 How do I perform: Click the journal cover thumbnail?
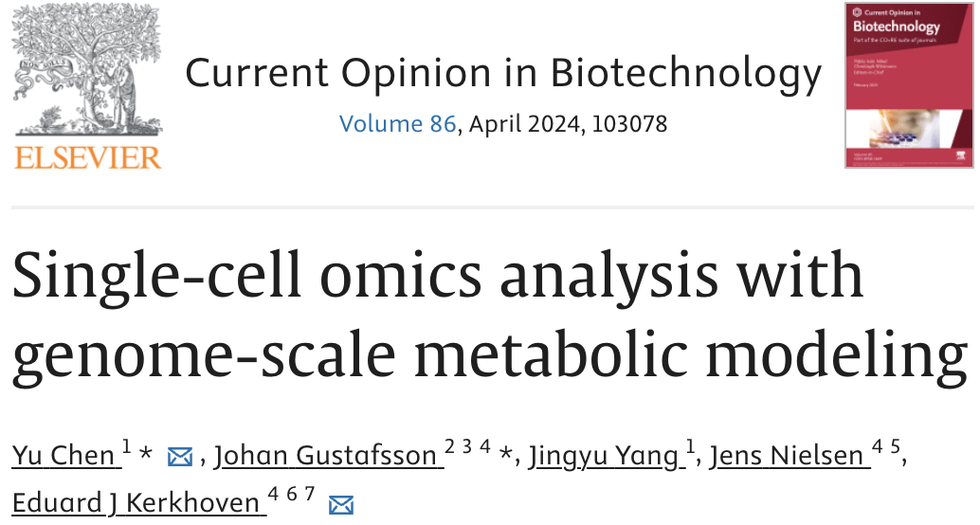(909, 85)
